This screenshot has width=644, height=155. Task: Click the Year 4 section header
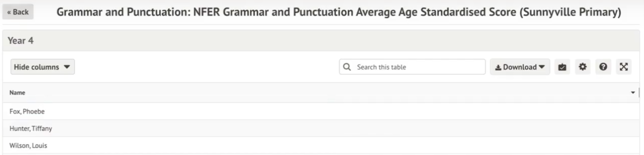tap(21, 41)
